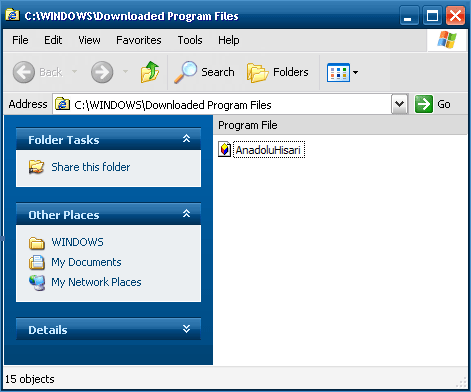The width and height of the screenshot is (471, 392).
Task: Click the Forward arrow button
Action: coord(102,72)
